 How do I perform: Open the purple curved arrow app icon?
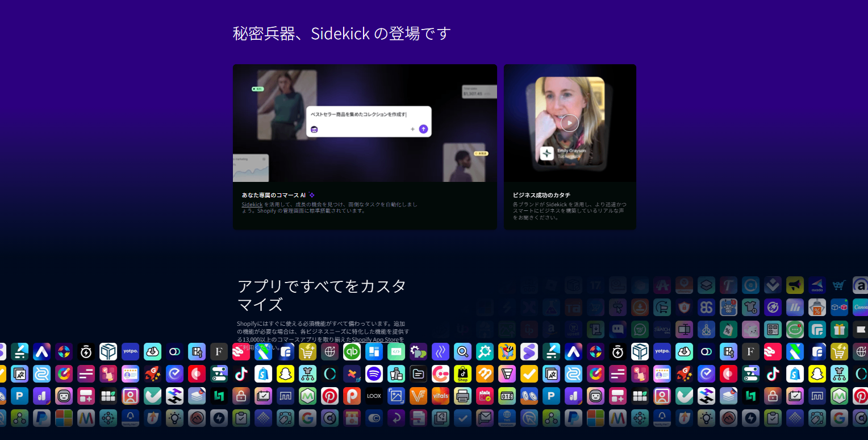tap(397, 418)
